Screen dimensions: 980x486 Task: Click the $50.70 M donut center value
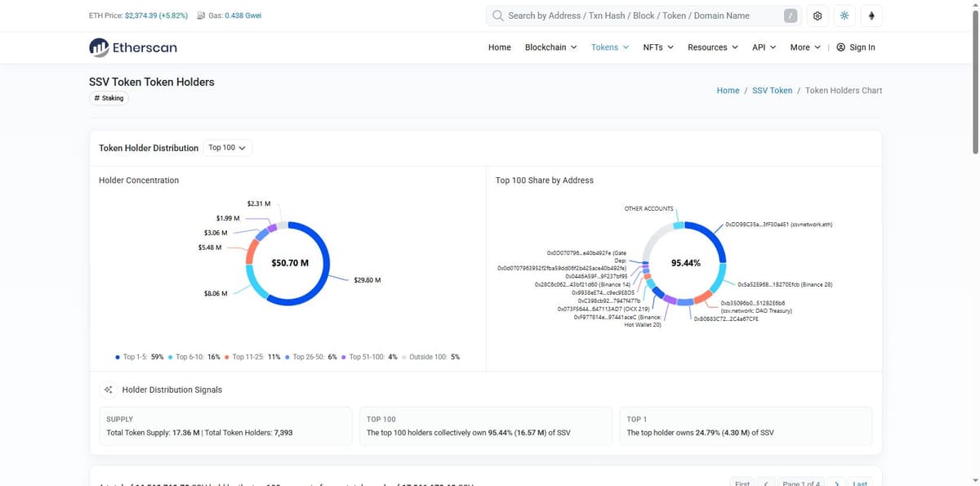[290, 263]
